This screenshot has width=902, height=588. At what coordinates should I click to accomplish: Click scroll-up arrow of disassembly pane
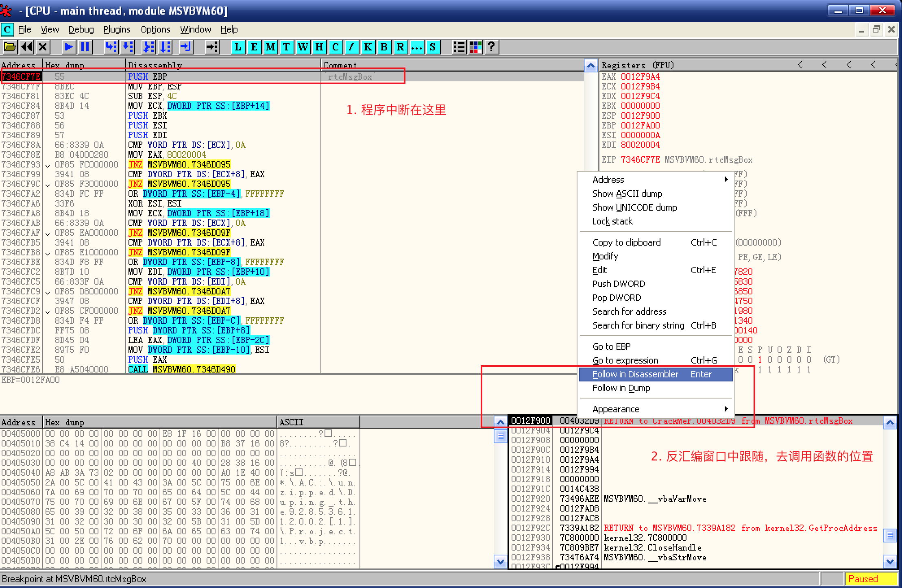tap(590, 65)
